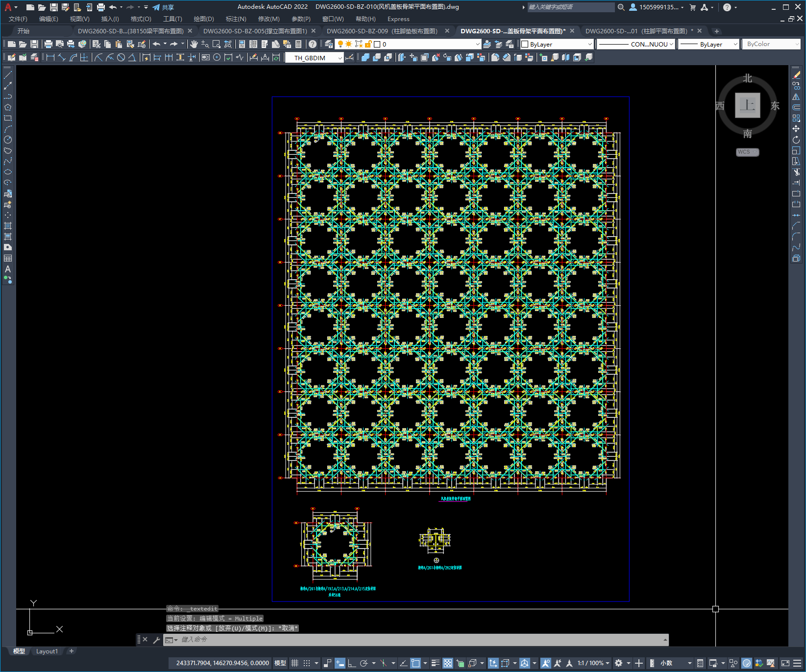
Task: Open the QuickCalc calculator icon
Action: 298,44
